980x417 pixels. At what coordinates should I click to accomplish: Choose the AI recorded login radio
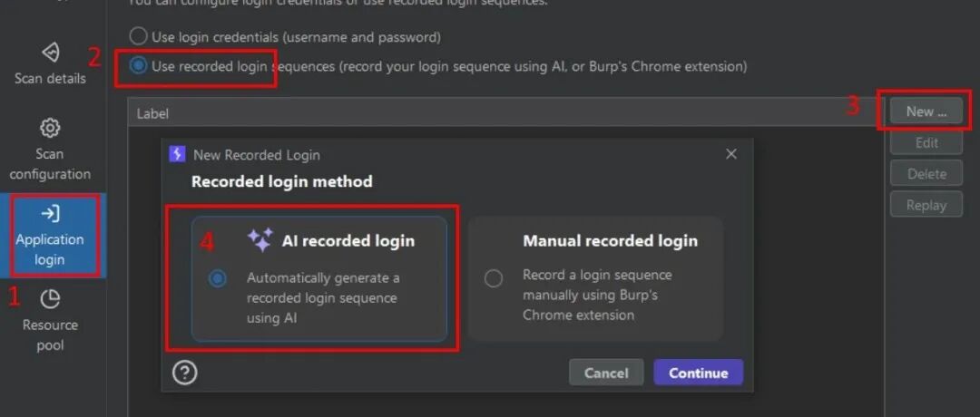218,278
